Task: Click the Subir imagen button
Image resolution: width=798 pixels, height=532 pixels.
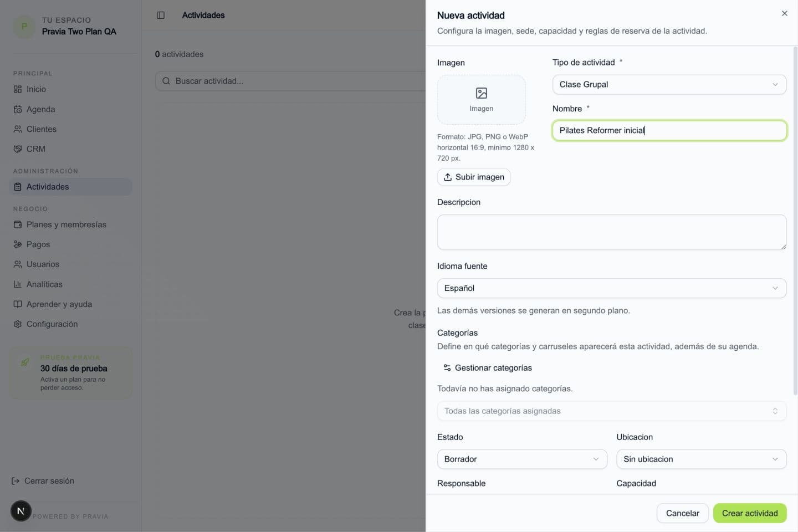Action: 474,177
